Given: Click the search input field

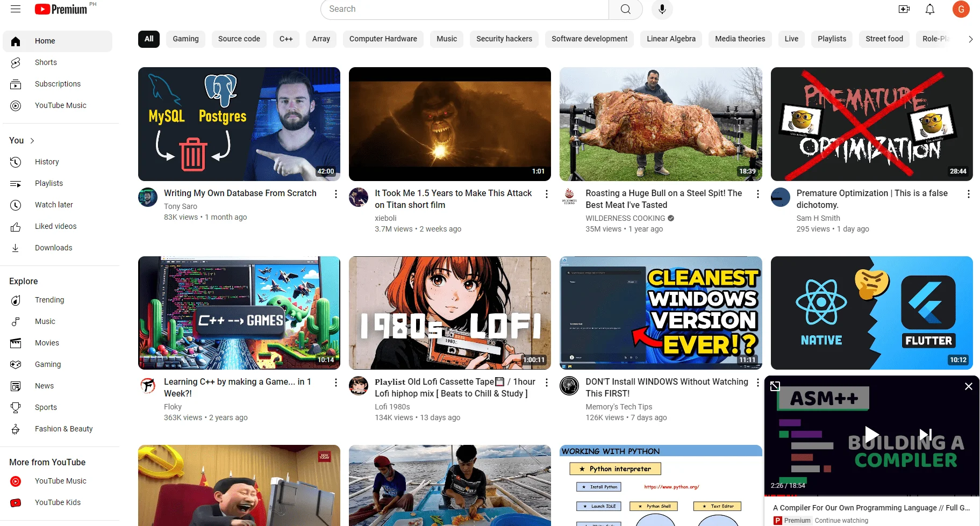Looking at the screenshot, I should [x=465, y=9].
